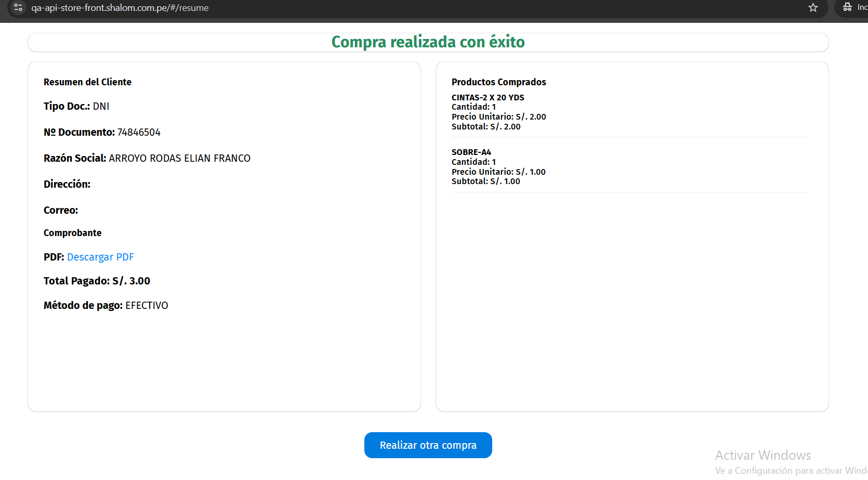868x480 pixels.
Task: Click the Subtotal S/. 2.00 line
Action: [x=485, y=126]
